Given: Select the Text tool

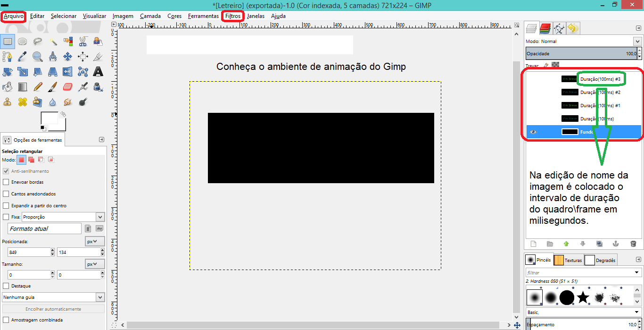Looking at the screenshot, I should pos(98,72).
